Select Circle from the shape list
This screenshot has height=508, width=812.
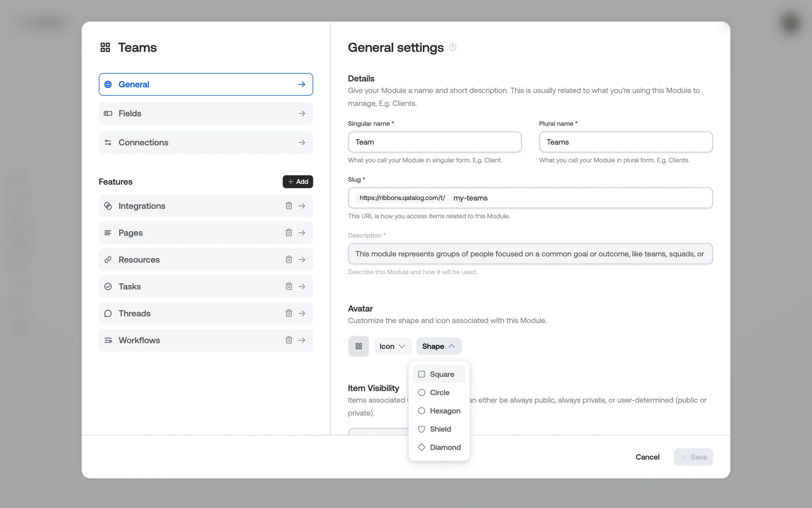pos(439,392)
